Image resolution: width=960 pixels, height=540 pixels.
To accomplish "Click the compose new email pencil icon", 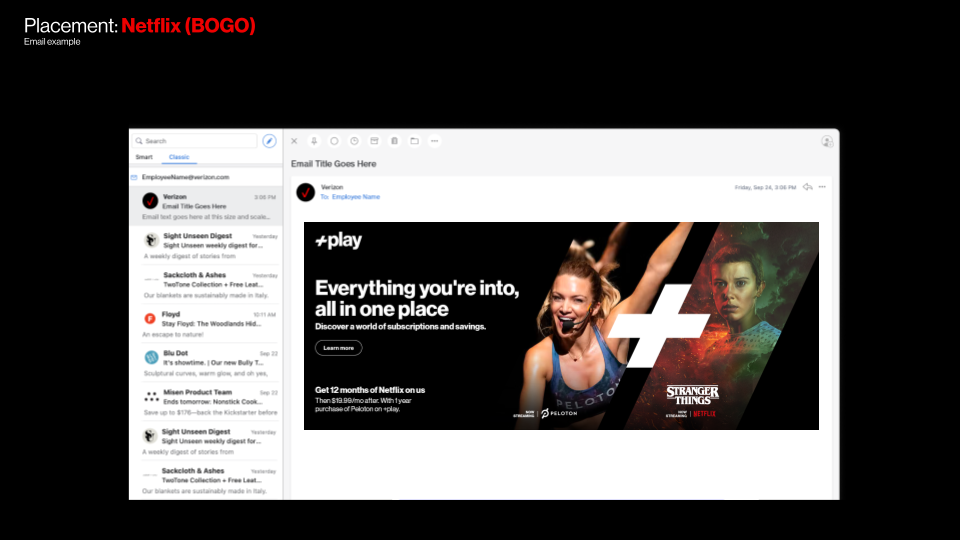I will point(269,141).
